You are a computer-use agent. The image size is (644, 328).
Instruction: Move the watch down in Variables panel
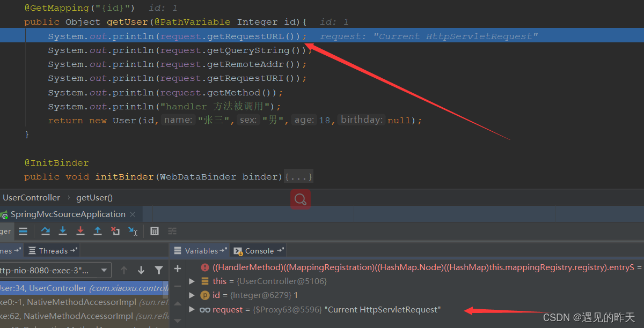[178, 322]
